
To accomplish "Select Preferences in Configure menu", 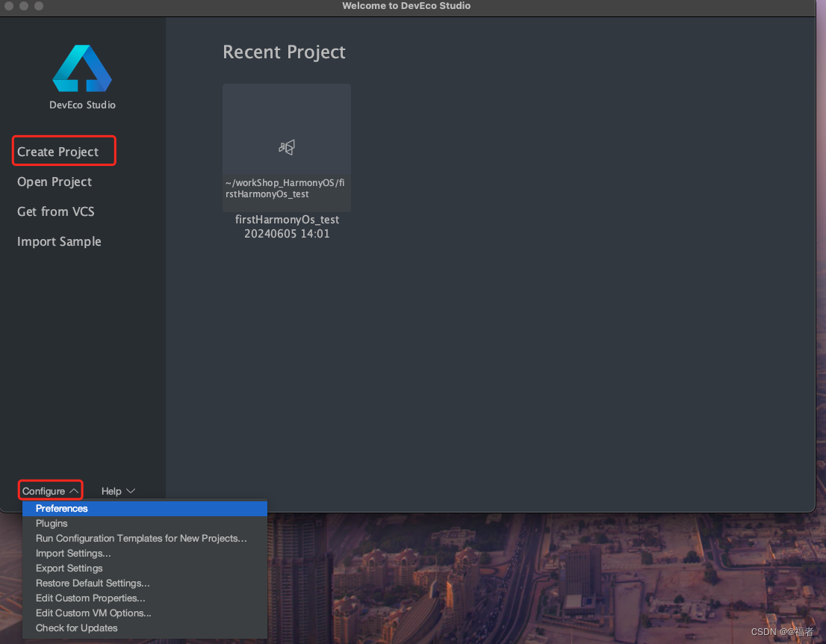I will (145, 509).
